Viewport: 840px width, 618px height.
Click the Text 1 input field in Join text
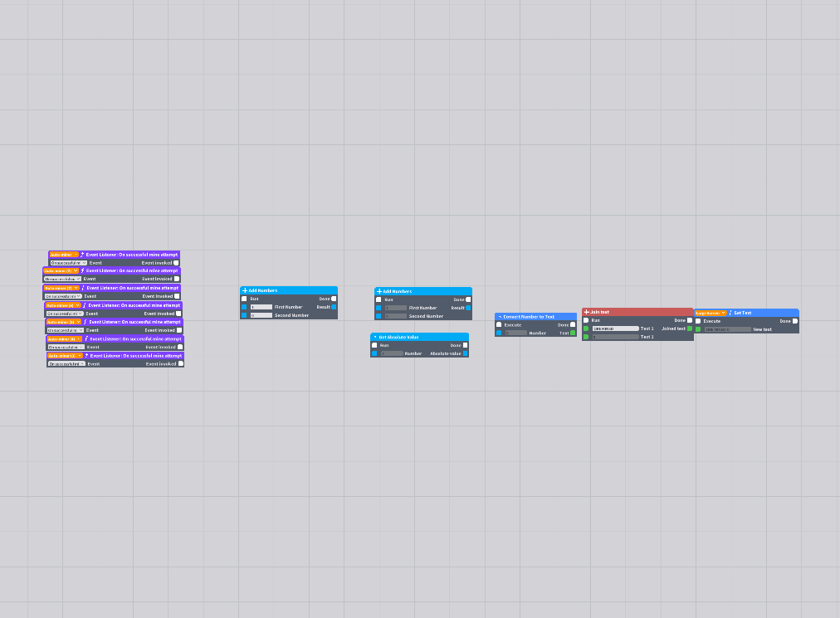tap(616, 328)
